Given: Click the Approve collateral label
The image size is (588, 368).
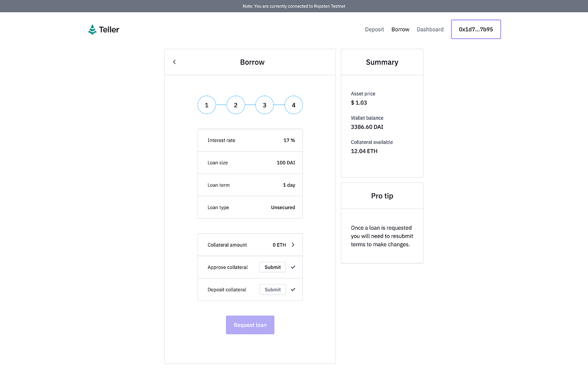Looking at the screenshot, I should (x=228, y=267).
